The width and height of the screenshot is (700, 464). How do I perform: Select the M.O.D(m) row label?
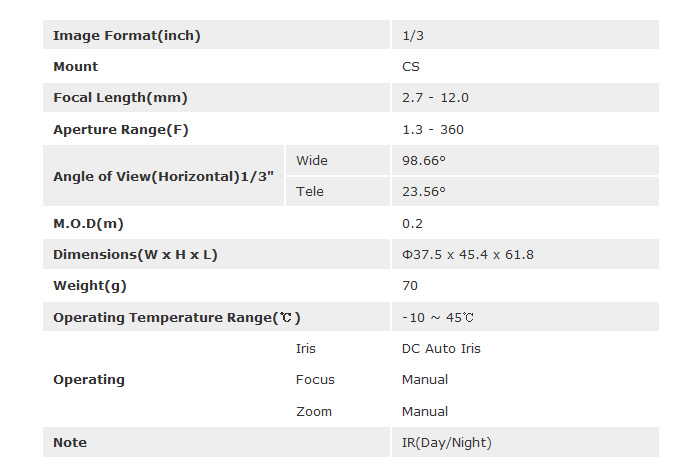click(88, 224)
